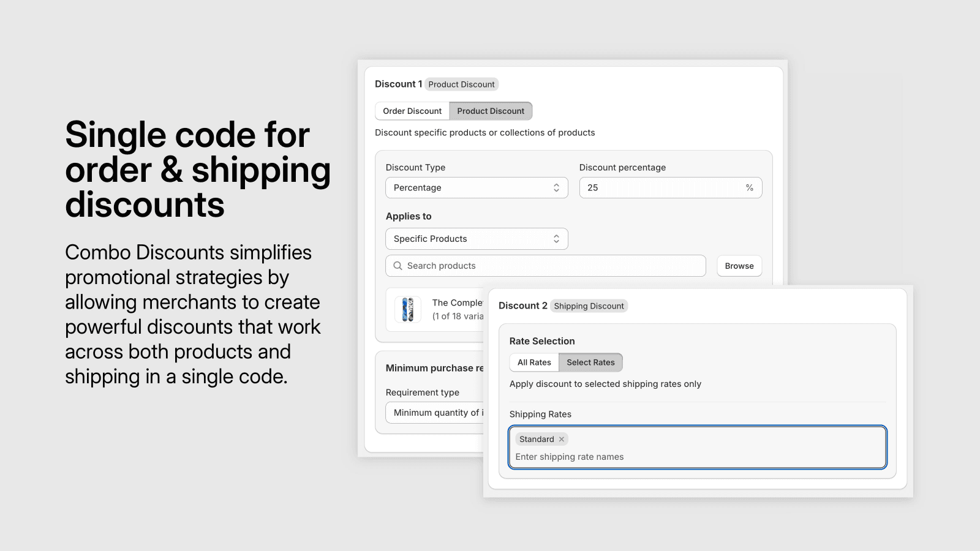
Task: Expand the Applies to Specific Products dropdown
Action: [x=477, y=239]
